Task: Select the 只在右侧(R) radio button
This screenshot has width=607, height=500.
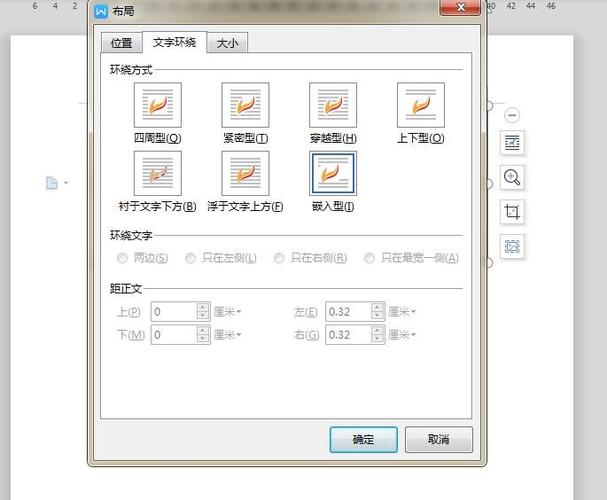Action: 279,258
